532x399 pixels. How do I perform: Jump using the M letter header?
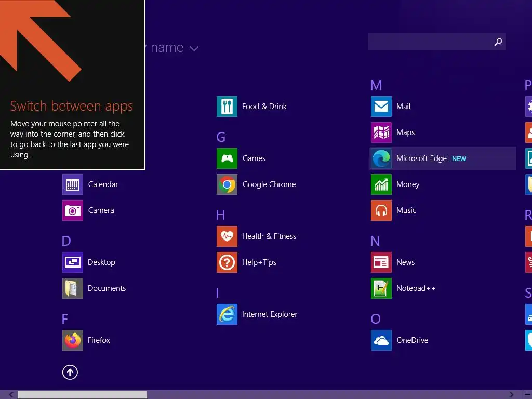(x=376, y=85)
